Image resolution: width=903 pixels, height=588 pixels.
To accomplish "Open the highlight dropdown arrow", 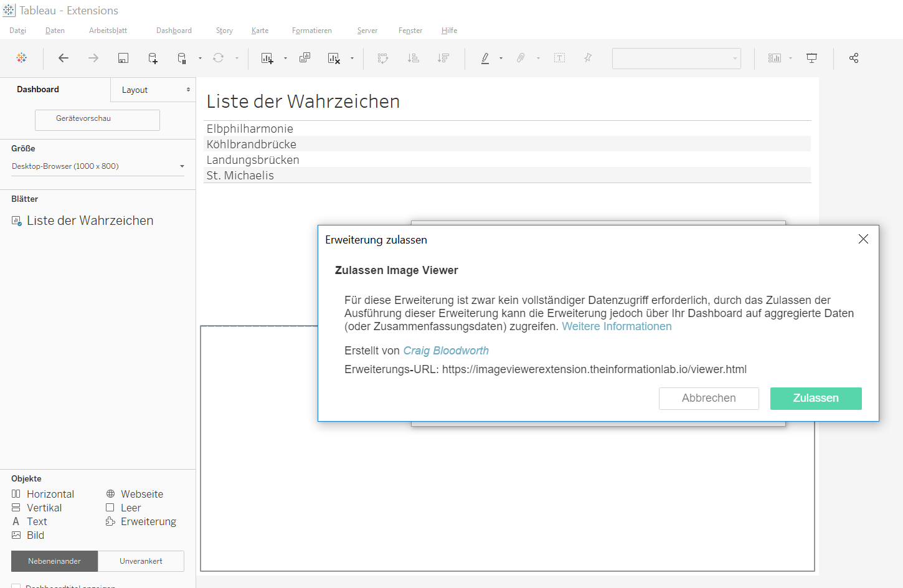I will click(501, 59).
